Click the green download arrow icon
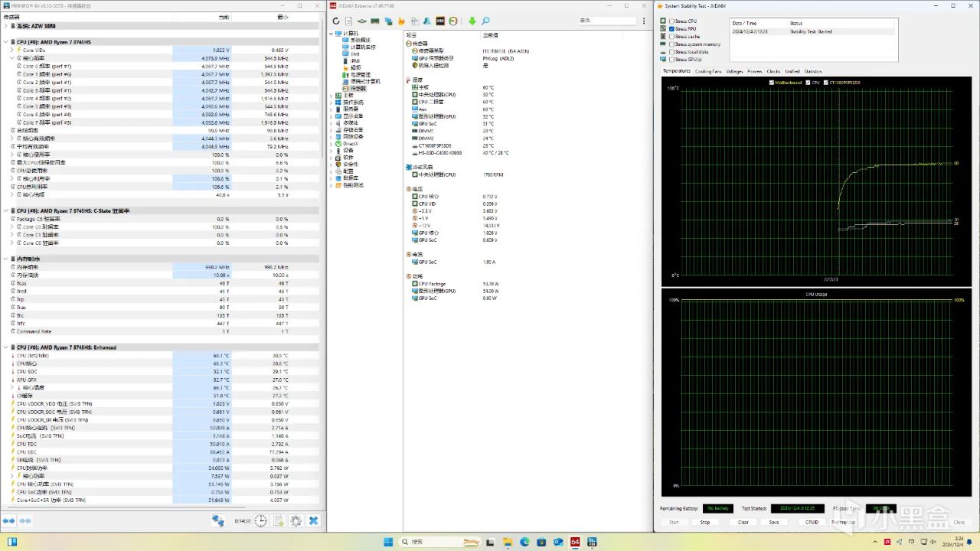Image resolution: width=980 pixels, height=551 pixels. [472, 21]
